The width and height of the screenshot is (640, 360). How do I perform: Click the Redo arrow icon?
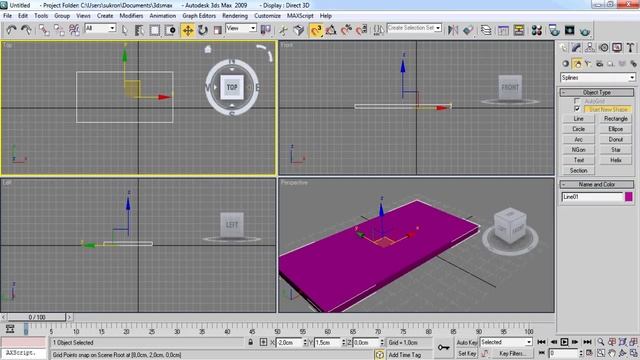(x=26, y=30)
